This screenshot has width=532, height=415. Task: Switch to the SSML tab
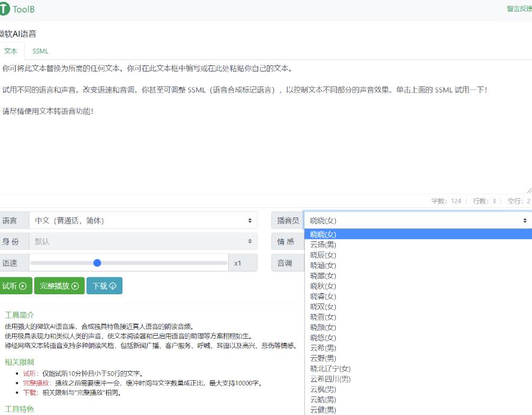pyautogui.click(x=40, y=51)
